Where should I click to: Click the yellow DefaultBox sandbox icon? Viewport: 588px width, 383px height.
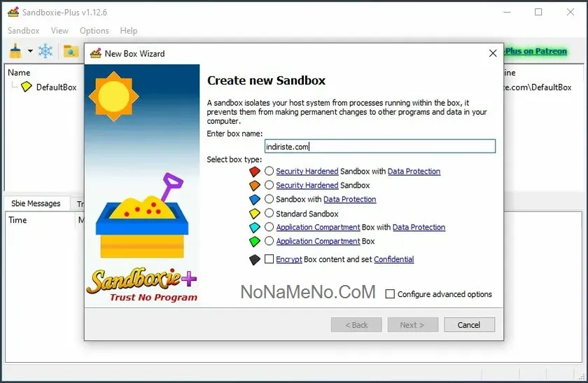(x=27, y=87)
